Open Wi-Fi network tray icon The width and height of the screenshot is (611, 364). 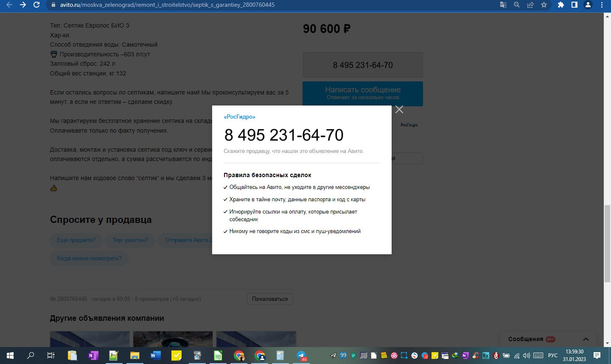pyautogui.click(x=516, y=356)
